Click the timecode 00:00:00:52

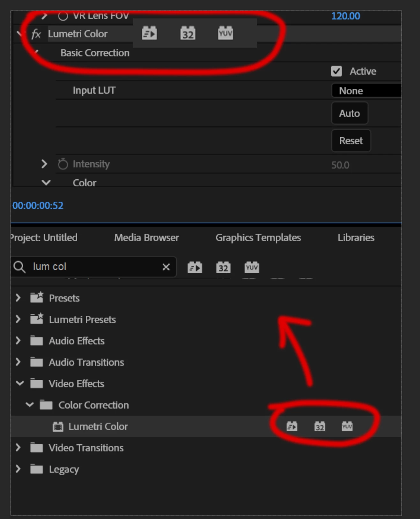tap(38, 205)
